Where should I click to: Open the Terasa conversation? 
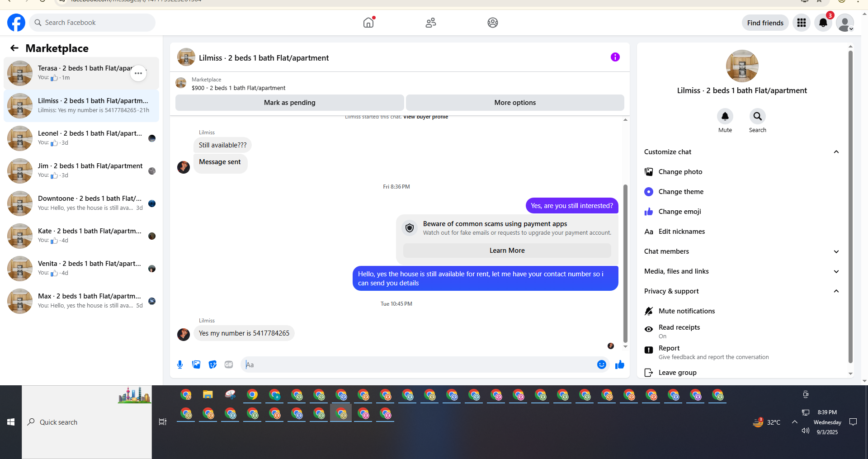(x=81, y=73)
